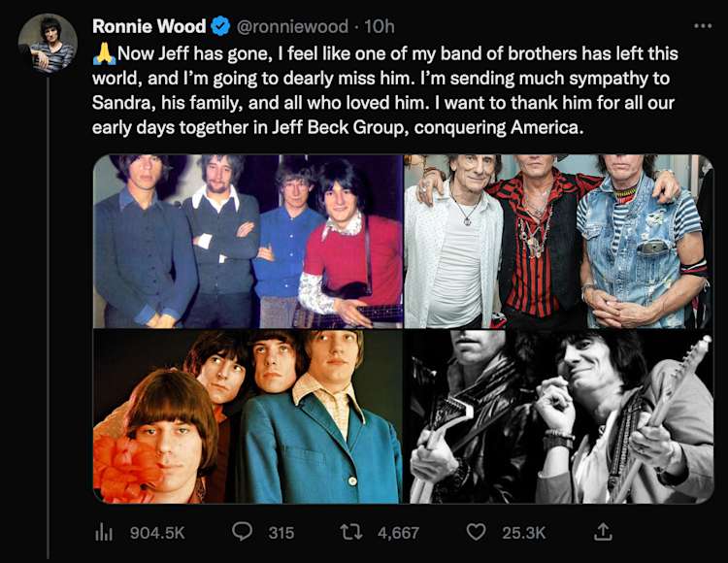This screenshot has width=728, height=563.
Task: Open the black-and-white guitarists photo
Action: pyautogui.click(x=558, y=416)
